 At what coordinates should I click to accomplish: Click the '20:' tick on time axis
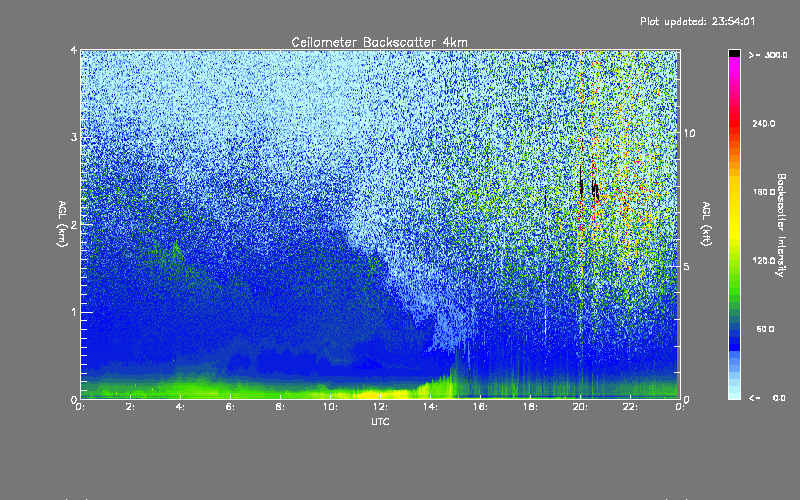[x=580, y=407]
